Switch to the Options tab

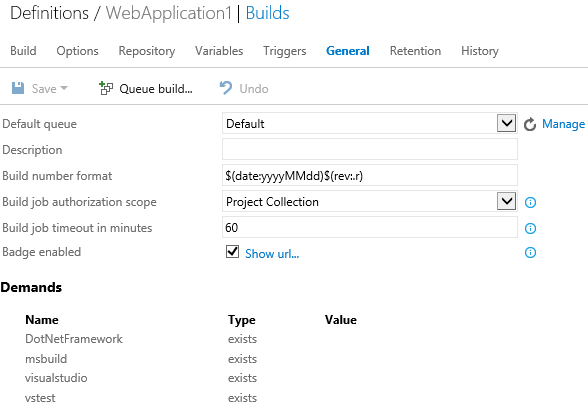(77, 51)
